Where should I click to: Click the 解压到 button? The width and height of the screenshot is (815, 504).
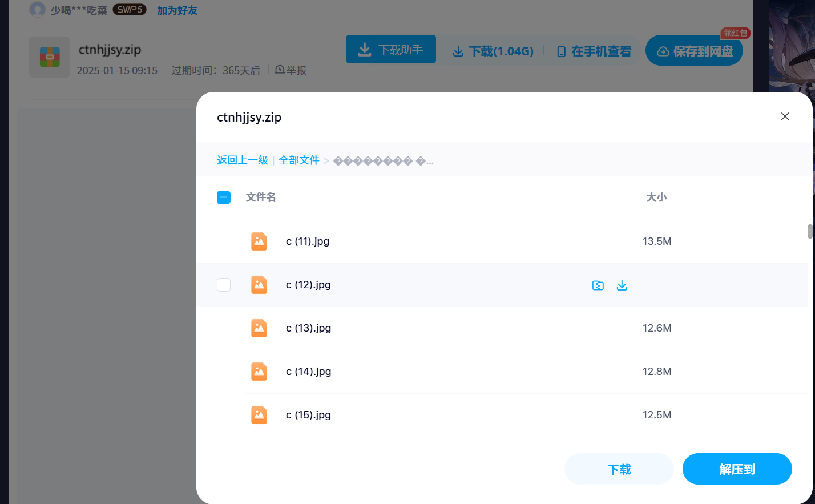pyautogui.click(x=737, y=469)
